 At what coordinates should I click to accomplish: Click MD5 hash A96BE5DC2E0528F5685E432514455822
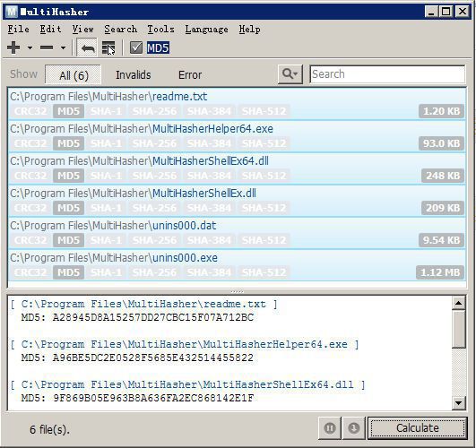coord(153,358)
